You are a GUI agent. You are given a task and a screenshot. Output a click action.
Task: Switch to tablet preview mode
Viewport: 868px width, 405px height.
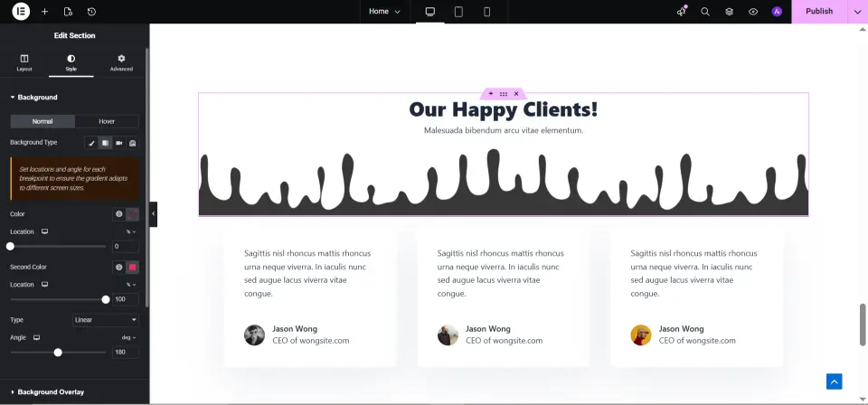[x=458, y=12]
